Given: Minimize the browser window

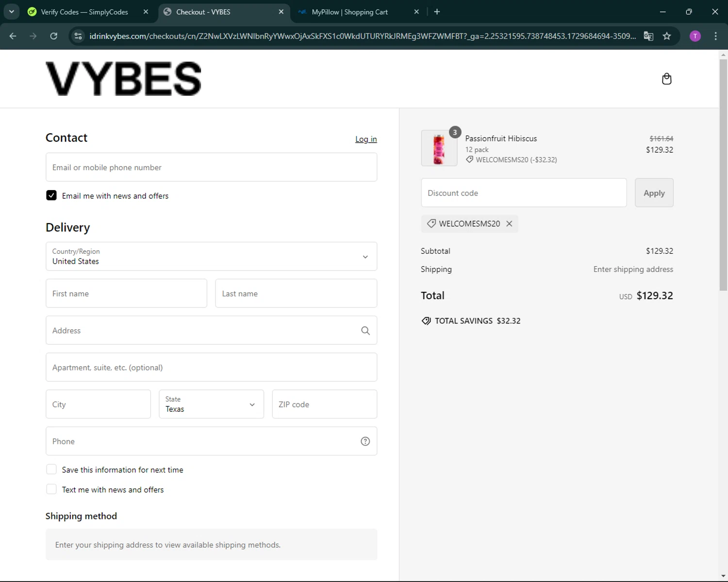Looking at the screenshot, I should [662, 12].
